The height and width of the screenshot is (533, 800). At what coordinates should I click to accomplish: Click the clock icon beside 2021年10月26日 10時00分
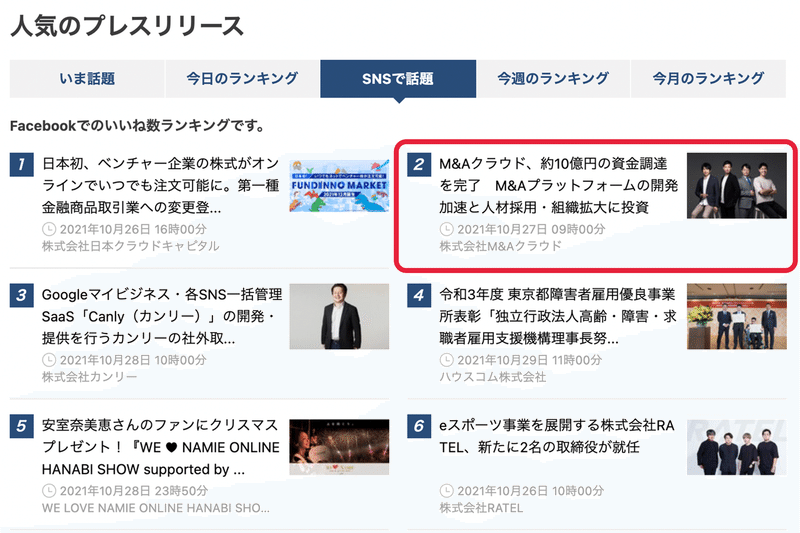[446, 491]
